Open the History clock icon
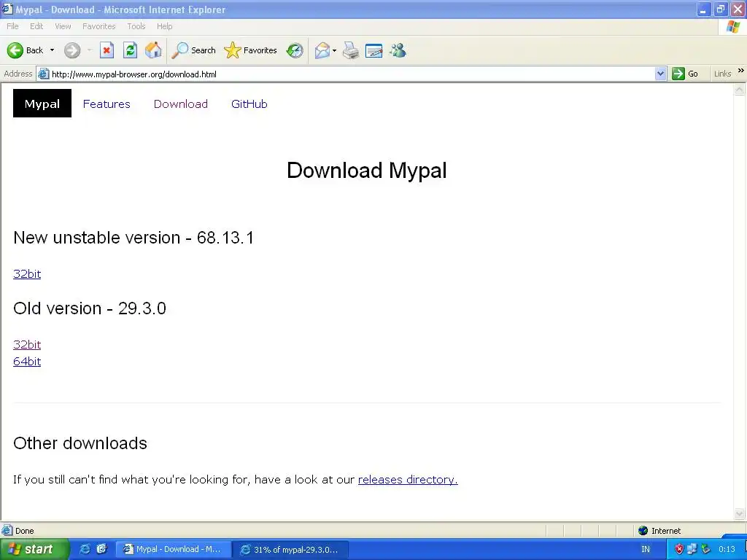 pyautogui.click(x=295, y=50)
